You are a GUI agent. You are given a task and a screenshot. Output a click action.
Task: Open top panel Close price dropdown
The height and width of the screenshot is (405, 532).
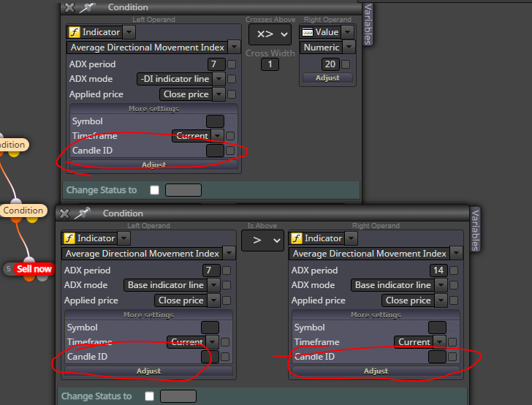tap(218, 94)
